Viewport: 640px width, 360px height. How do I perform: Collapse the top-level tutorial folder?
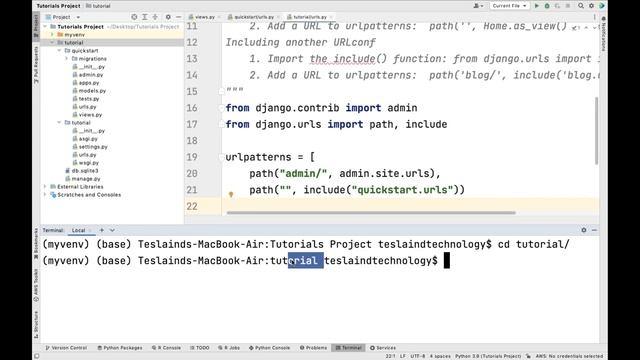[52, 42]
